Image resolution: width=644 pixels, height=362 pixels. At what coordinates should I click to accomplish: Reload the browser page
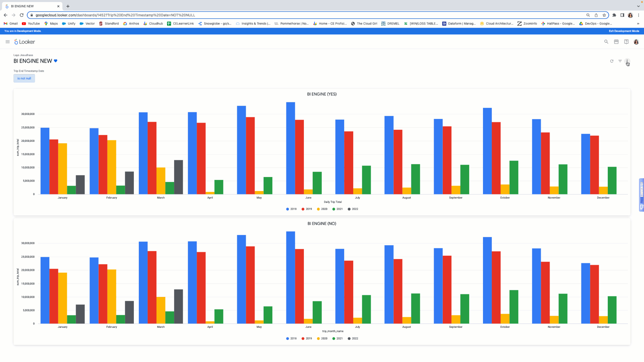click(21, 15)
